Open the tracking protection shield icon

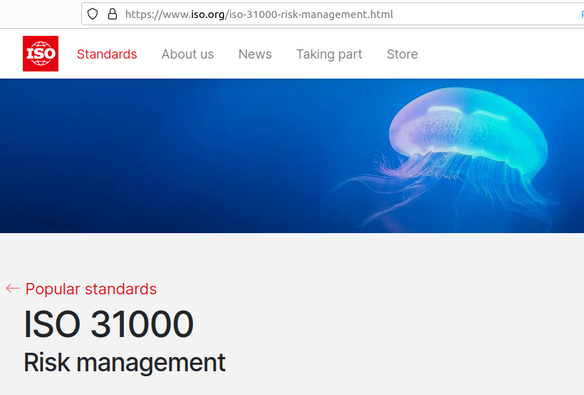point(92,14)
